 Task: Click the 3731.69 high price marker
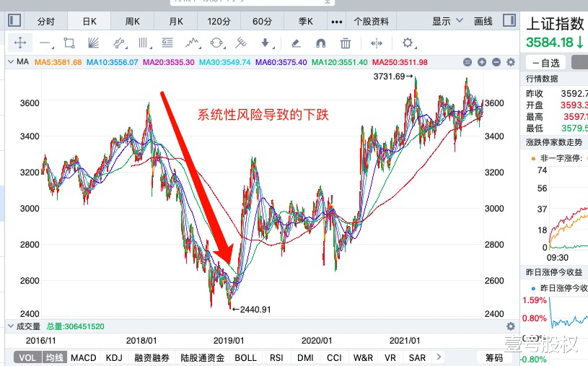pos(393,77)
